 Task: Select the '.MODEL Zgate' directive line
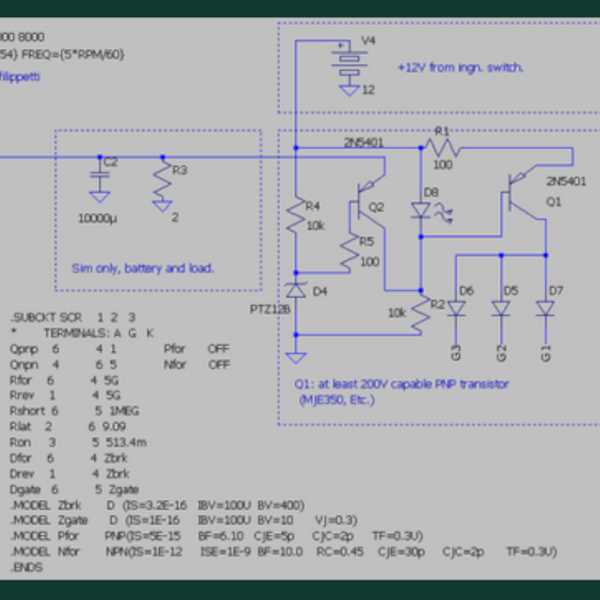184,520
